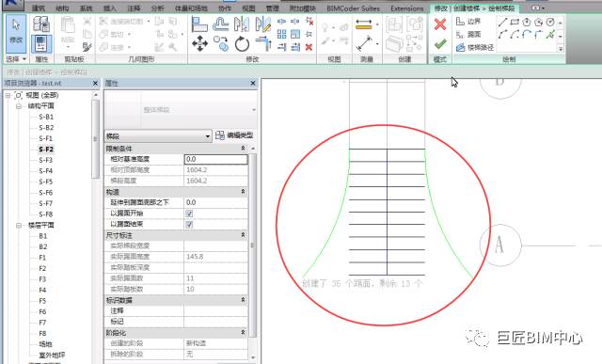Open the 插入 ribbon tab
The height and width of the screenshot is (364, 602).
point(110,8)
